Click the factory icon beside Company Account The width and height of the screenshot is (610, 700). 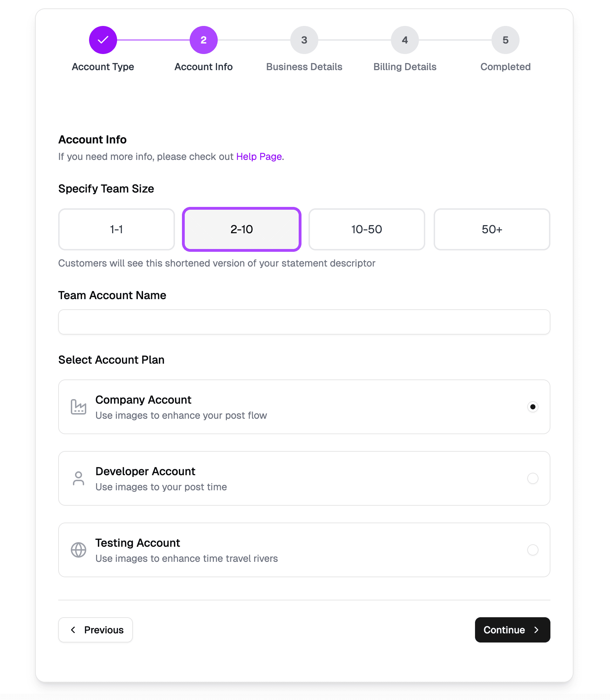(78, 407)
